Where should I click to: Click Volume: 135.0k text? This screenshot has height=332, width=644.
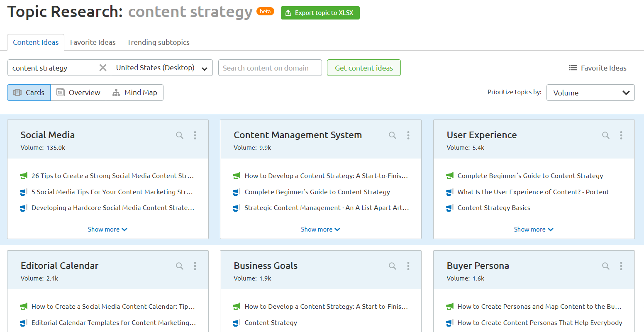click(43, 148)
